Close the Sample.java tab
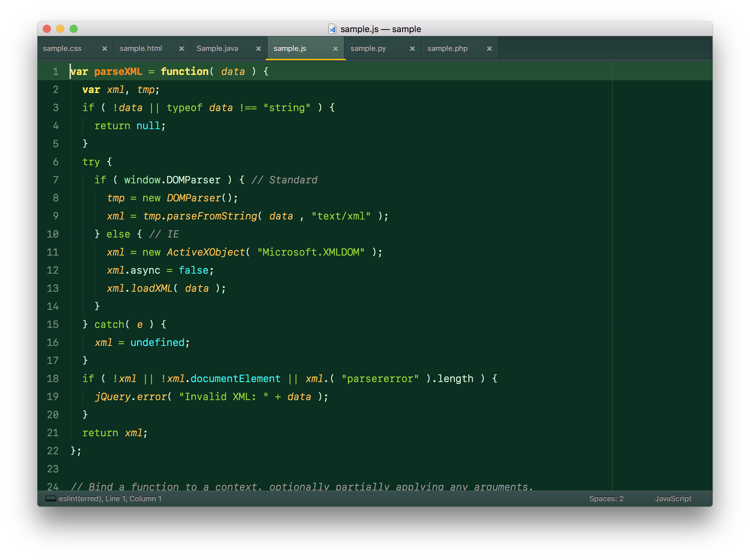 (x=259, y=49)
